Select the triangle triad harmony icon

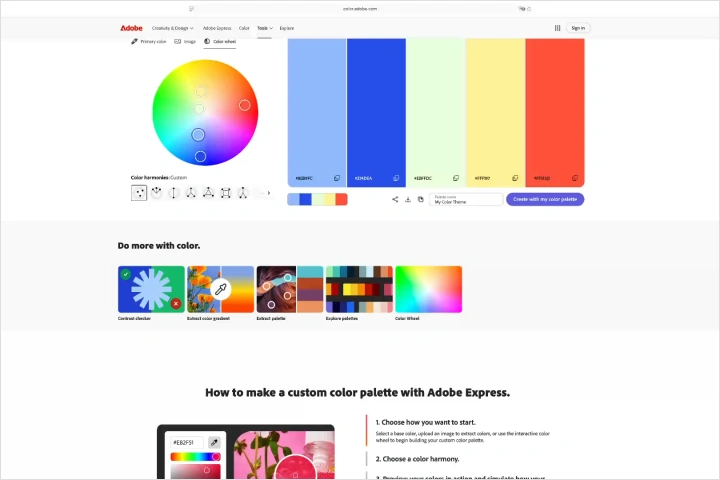point(208,193)
